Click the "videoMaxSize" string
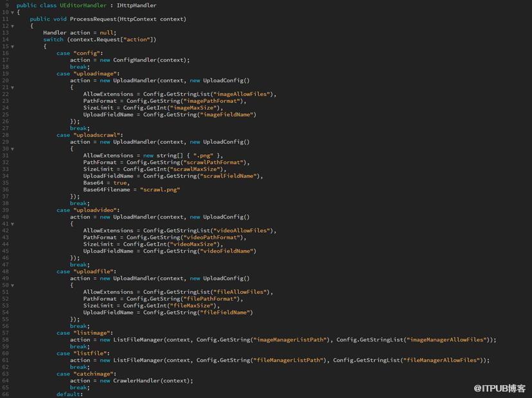 [195, 244]
